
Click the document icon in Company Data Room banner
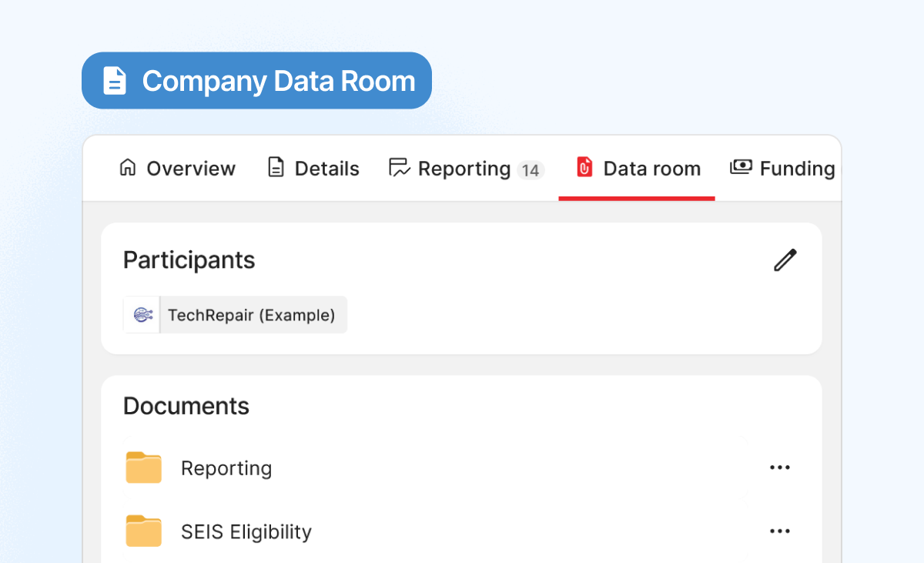point(115,81)
